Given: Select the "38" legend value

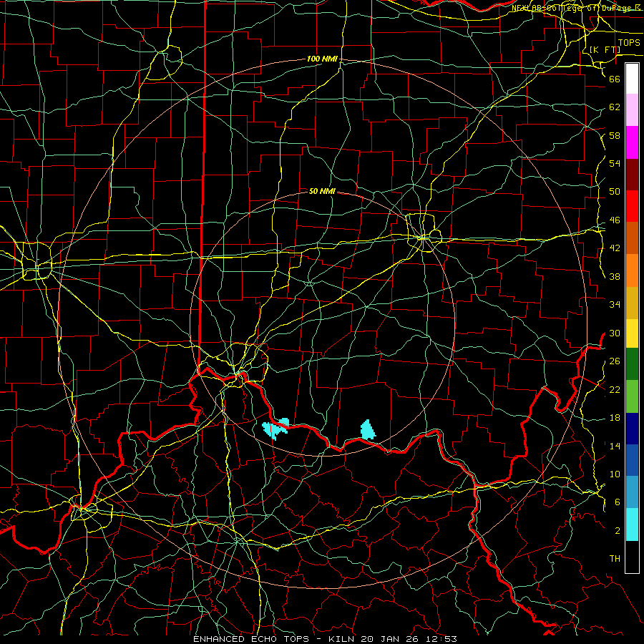Looking at the screenshot, I should coord(615,276).
